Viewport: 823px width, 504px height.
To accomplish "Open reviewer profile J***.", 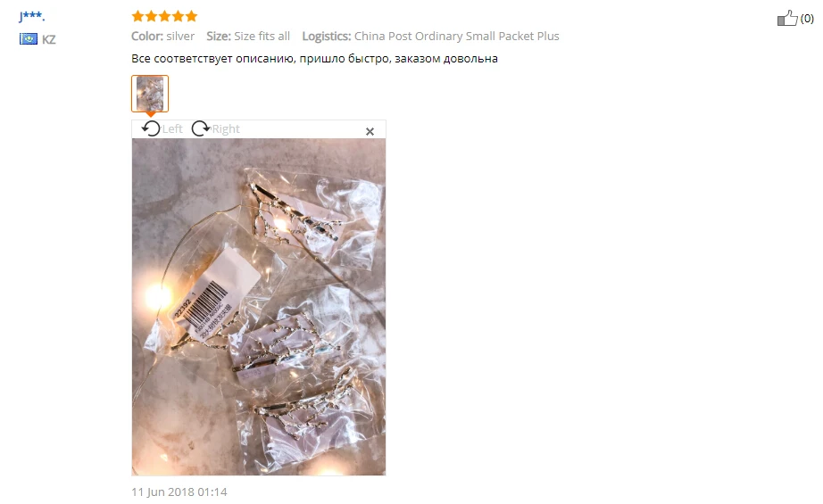I will tap(32, 16).
